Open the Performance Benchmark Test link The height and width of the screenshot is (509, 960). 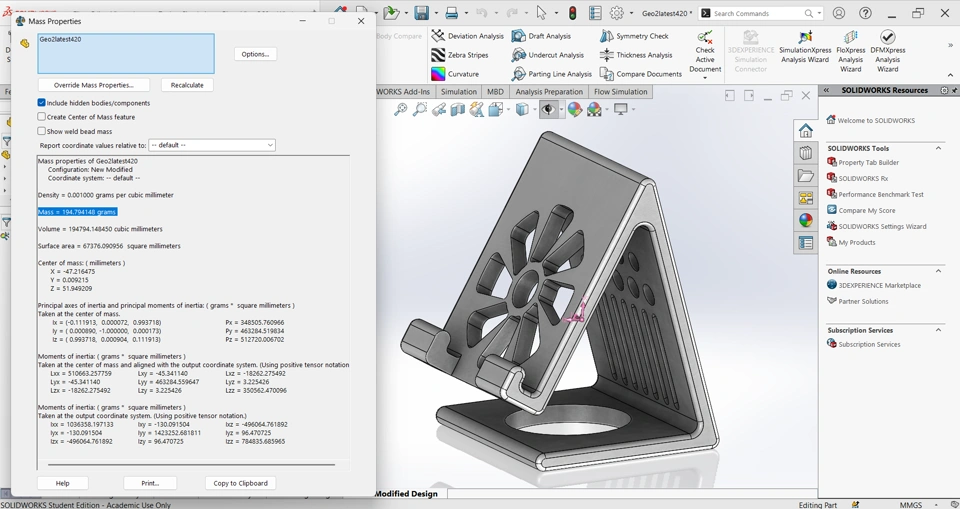(880, 194)
